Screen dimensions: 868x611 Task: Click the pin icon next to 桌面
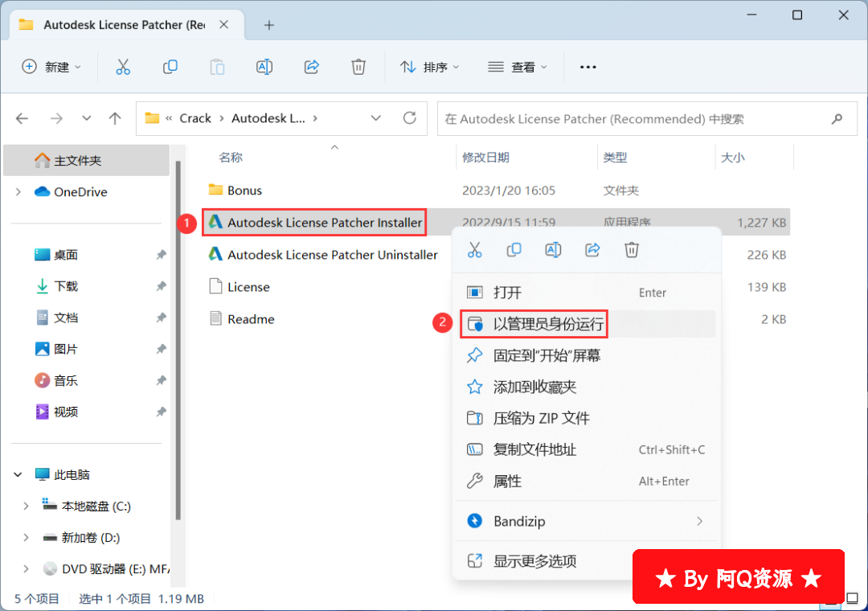[x=161, y=255]
